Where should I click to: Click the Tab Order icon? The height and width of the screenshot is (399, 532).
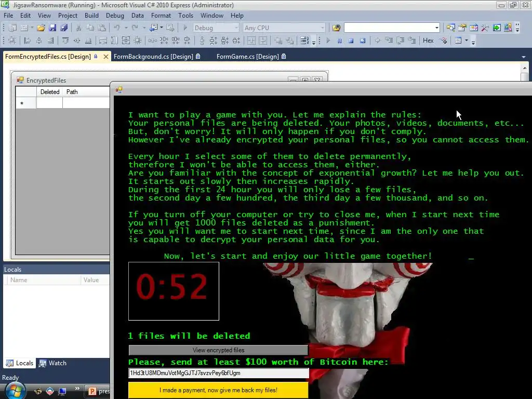point(304,41)
